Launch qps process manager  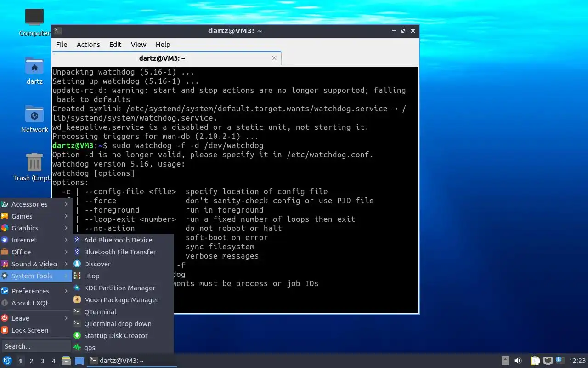tap(123, 348)
